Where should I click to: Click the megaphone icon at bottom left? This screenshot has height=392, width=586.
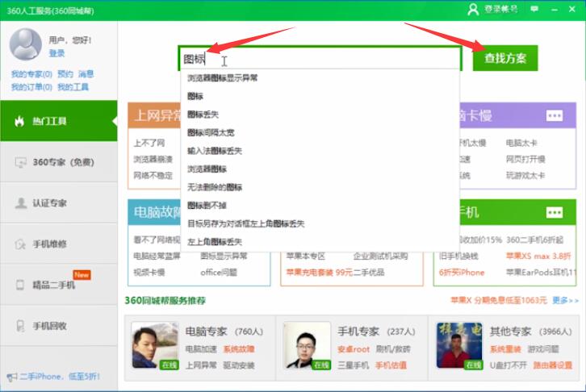[x=12, y=377]
